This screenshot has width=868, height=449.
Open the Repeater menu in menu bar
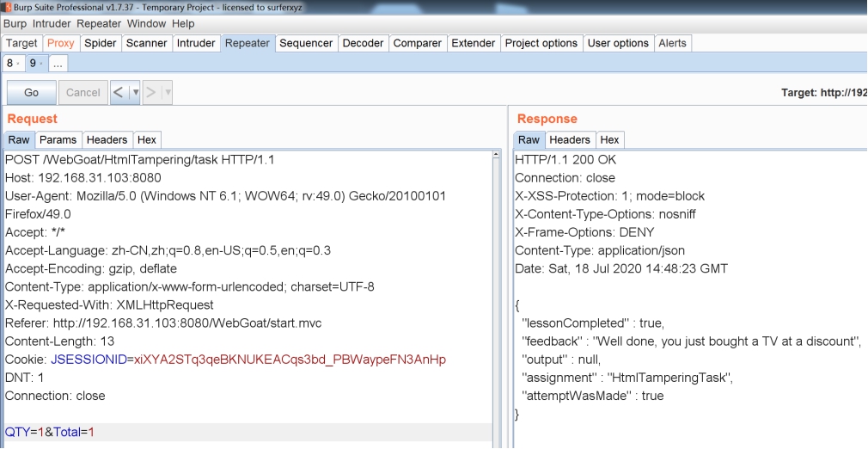click(99, 24)
